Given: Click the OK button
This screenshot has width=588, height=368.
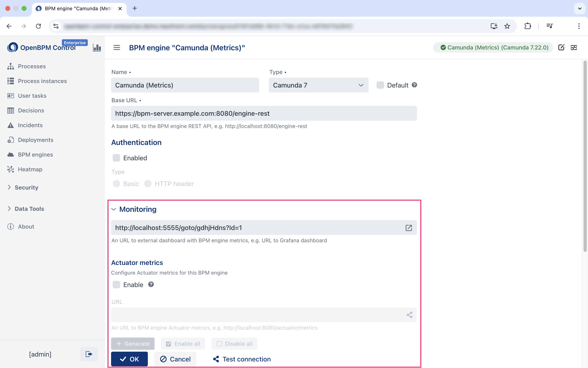Looking at the screenshot, I should click(x=129, y=359).
